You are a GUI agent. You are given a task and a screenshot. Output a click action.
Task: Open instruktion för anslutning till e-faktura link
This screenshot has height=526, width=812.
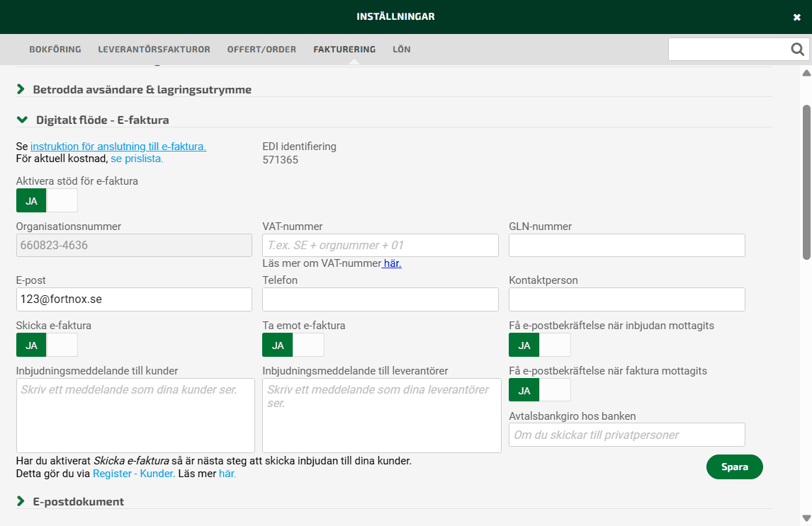[x=118, y=147]
